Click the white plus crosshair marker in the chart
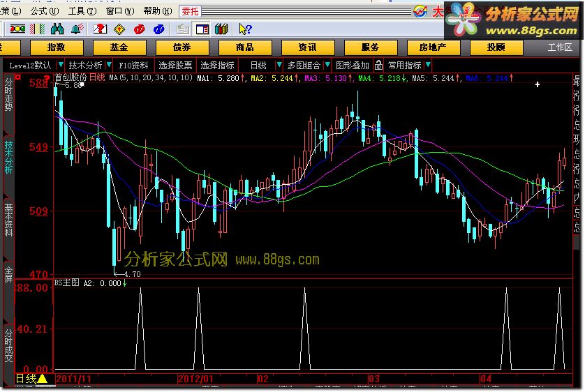 click(x=538, y=84)
